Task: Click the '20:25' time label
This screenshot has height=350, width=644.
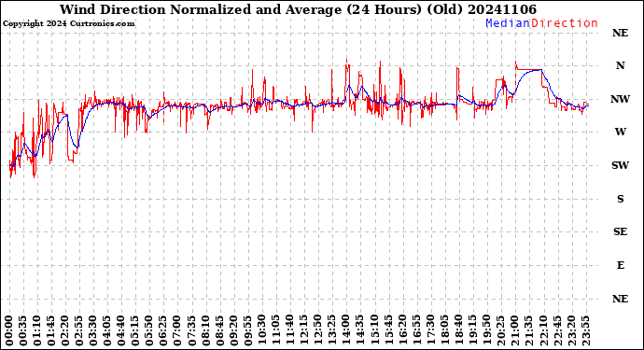Action: click(x=501, y=330)
